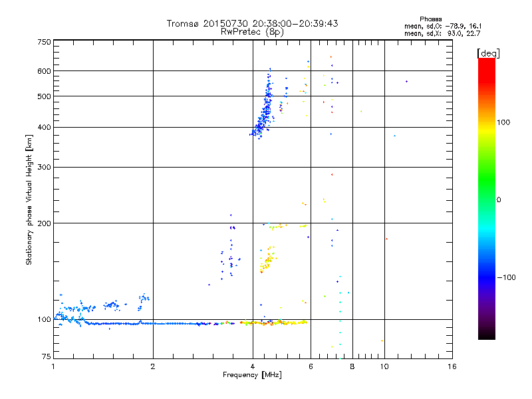Click the "Stationary phase Virtual Height [km]" axis label
Screen dimensions: 532x399
[29, 199]
